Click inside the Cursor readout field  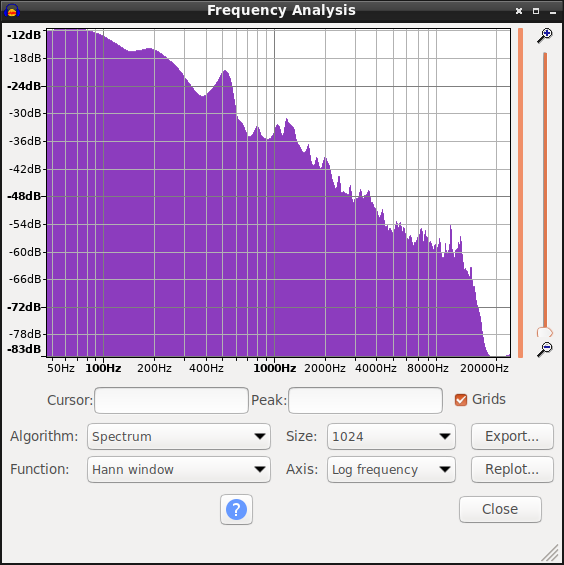172,400
